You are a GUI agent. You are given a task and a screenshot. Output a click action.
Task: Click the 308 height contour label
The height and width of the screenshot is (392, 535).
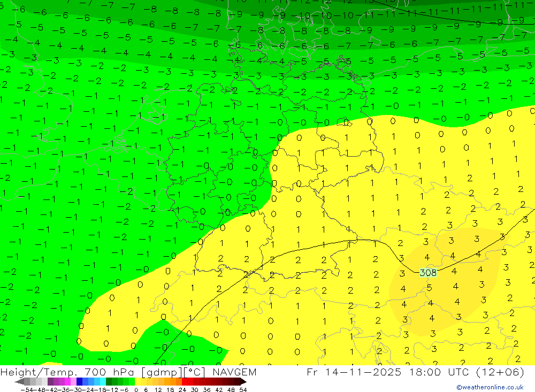coord(428,273)
